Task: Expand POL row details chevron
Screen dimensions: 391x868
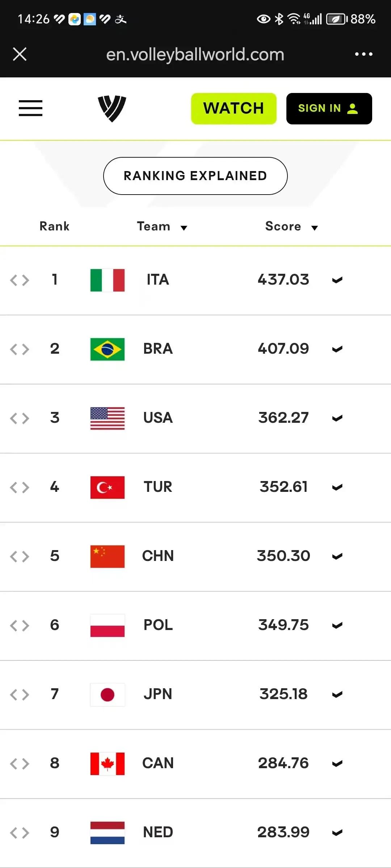Action: click(337, 626)
